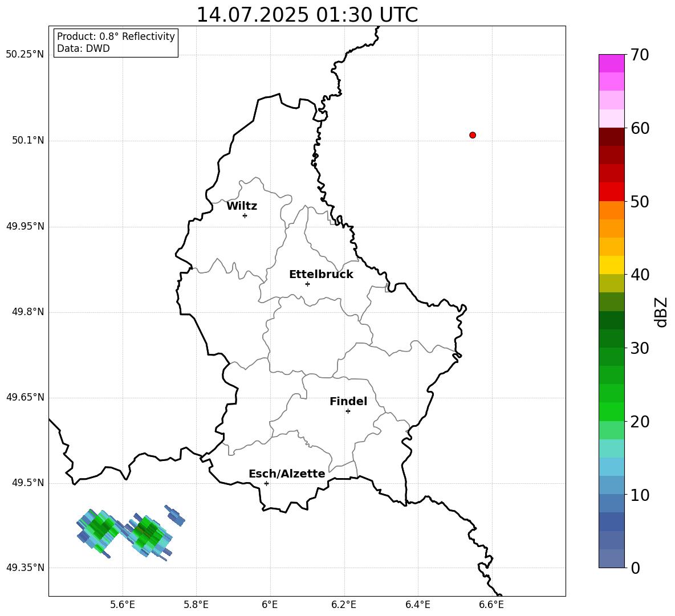Click the 5.6°E longitude label
This screenshot has height=616, width=675.
(123, 605)
